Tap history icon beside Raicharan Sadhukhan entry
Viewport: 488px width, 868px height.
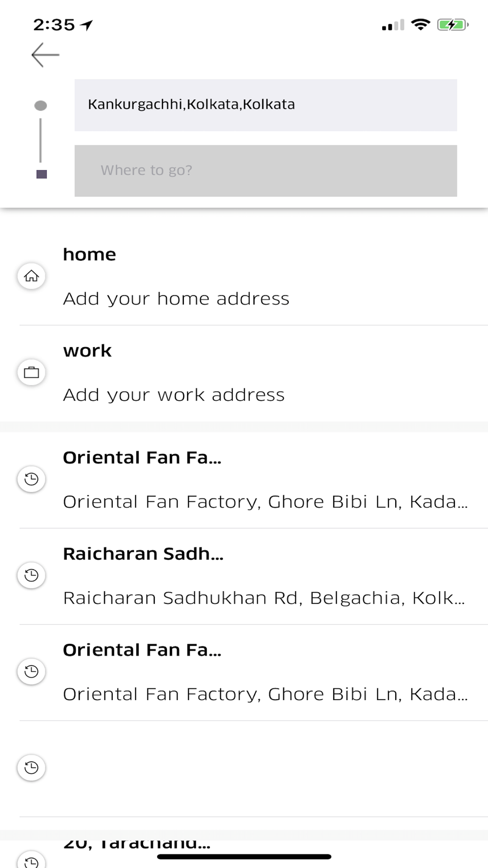click(32, 575)
